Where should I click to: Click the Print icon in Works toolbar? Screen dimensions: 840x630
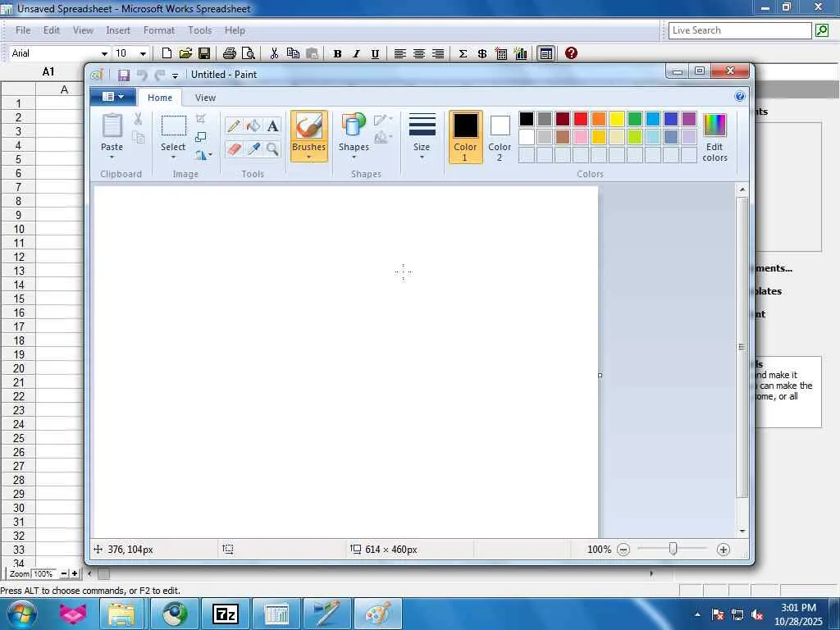(x=230, y=53)
